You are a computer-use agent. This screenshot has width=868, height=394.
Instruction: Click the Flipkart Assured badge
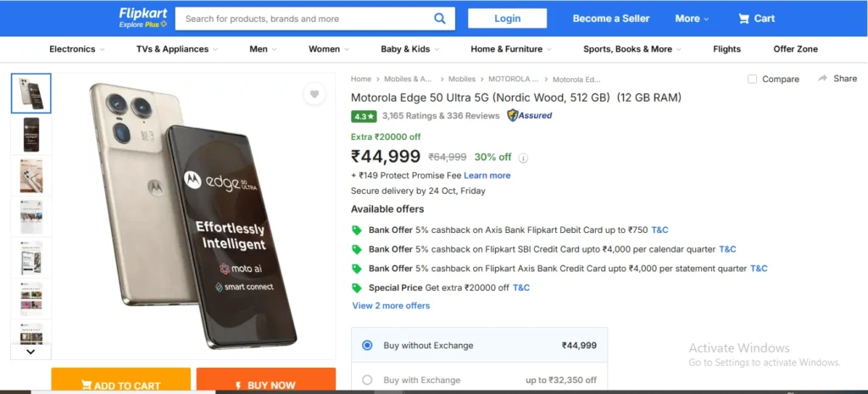(x=530, y=115)
